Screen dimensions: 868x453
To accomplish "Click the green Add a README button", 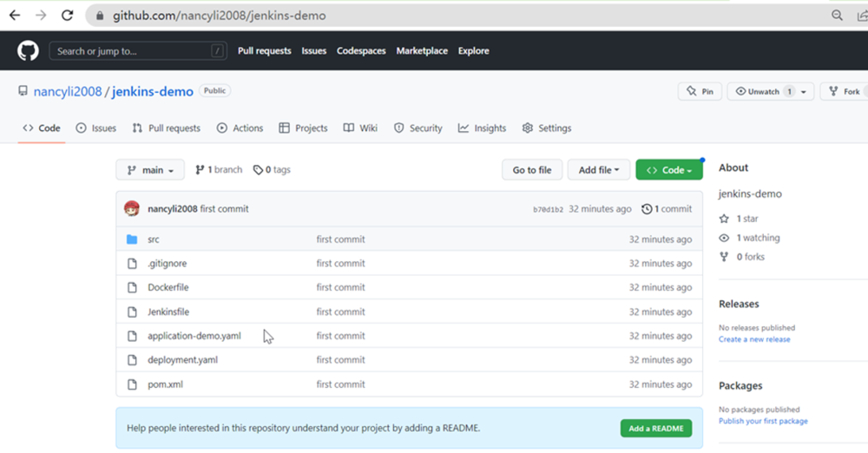I will [x=655, y=429].
